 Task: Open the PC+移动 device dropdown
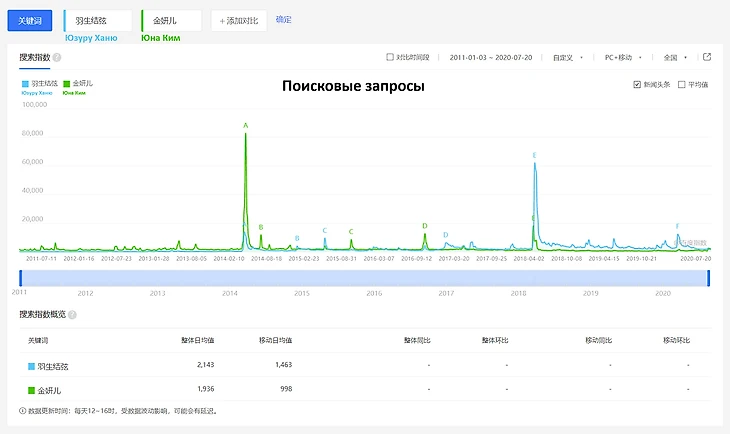point(622,57)
